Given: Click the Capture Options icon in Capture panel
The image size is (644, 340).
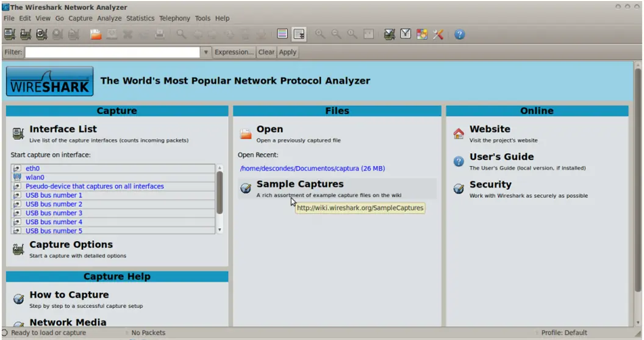Looking at the screenshot, I should pos(18,249).
